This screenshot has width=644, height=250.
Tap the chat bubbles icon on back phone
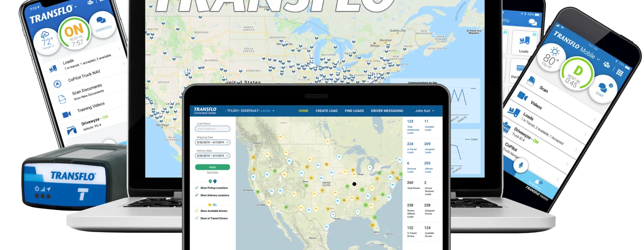(533, 23)
